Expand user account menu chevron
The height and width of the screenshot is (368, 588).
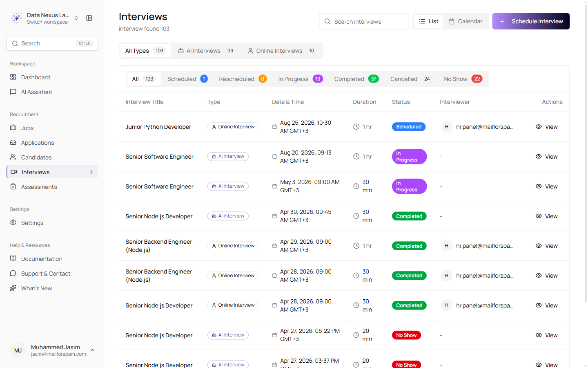point(93,350)
